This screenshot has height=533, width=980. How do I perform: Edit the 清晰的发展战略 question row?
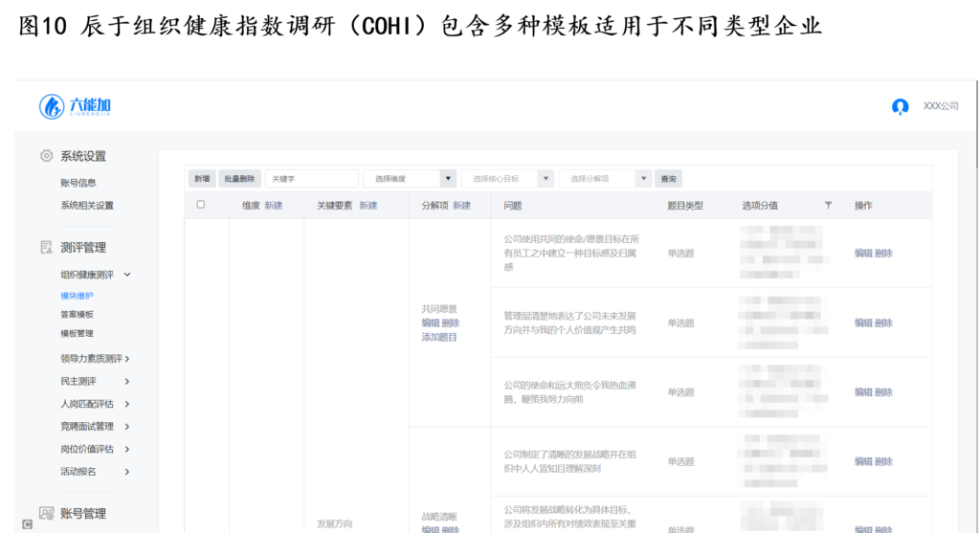pyautogui.click(x=863, y=462)
